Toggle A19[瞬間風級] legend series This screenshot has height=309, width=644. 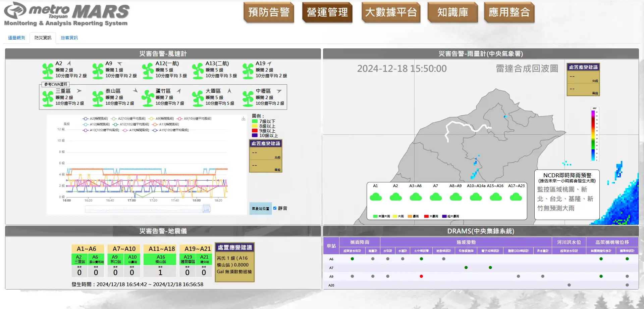pyautogui.click(x=136, y=130)
